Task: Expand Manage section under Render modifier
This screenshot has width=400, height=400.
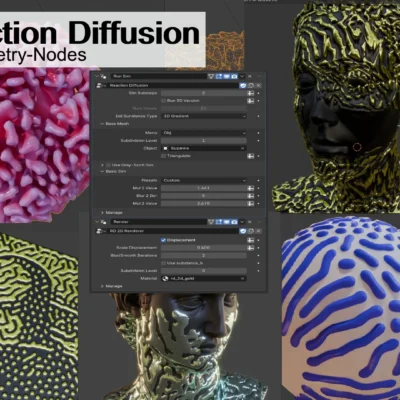Action: pyautogui.click(x=102, y=286)
